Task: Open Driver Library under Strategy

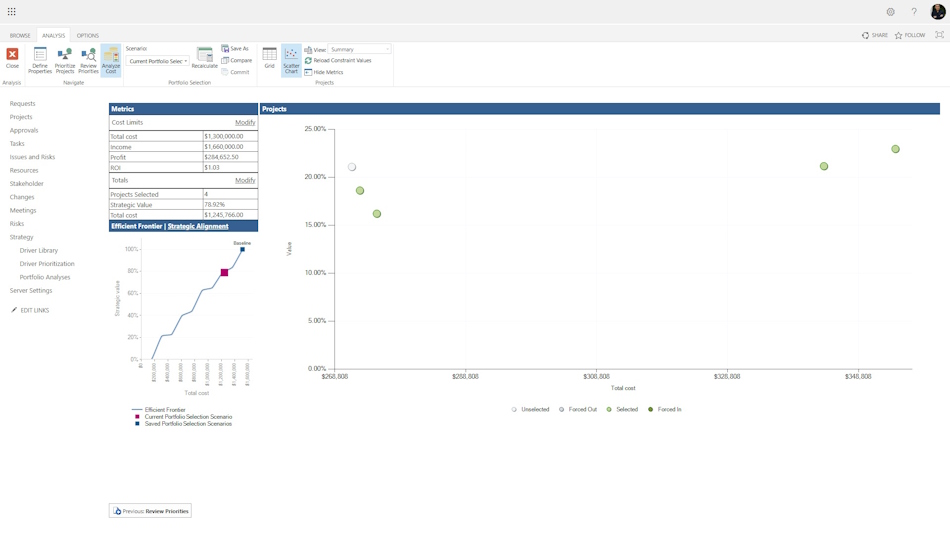Action: click(39, 250)
